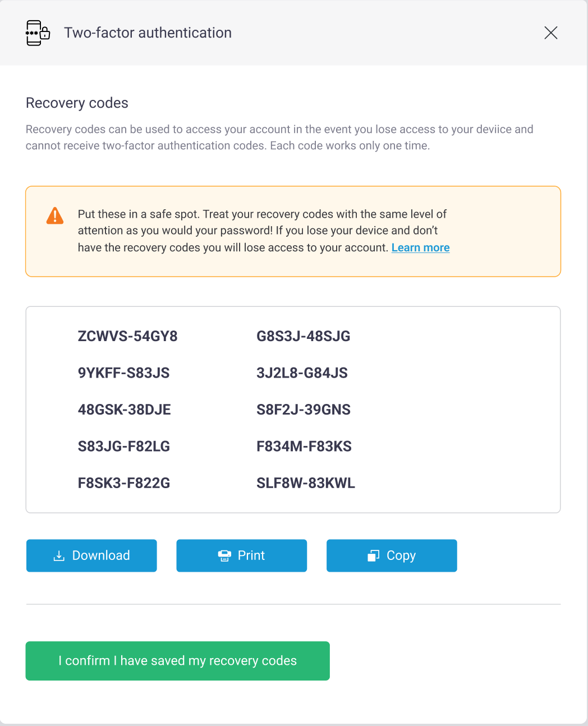This screenshot has height=726, width=588.
Task: Click the copy squares icon
Action: tap(374, 556)
